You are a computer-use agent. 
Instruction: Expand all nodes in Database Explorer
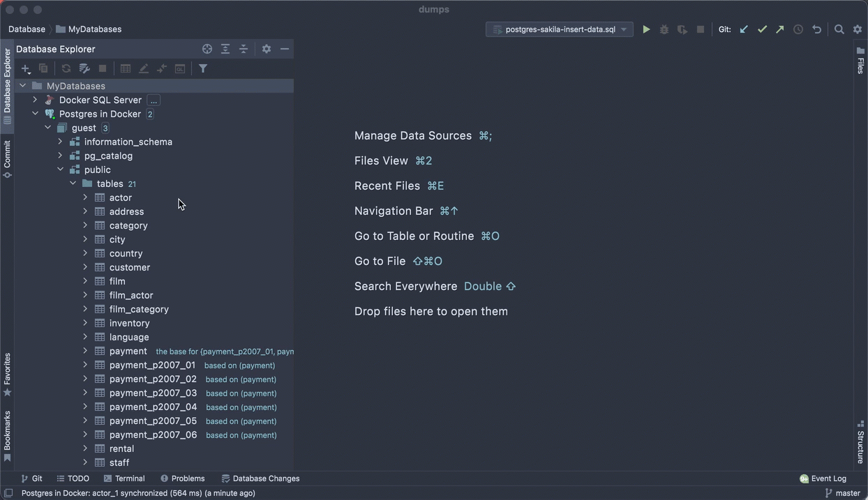coord(225,49)
